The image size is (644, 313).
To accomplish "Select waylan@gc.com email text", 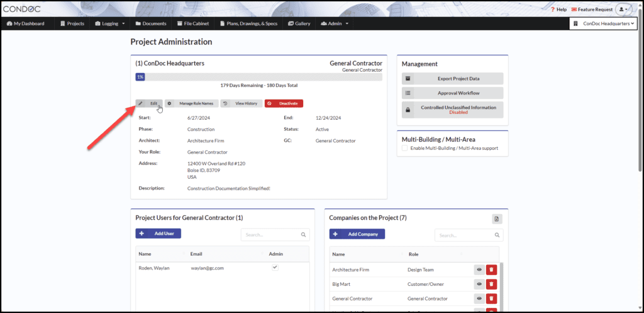I will click(x=207, y=268).
